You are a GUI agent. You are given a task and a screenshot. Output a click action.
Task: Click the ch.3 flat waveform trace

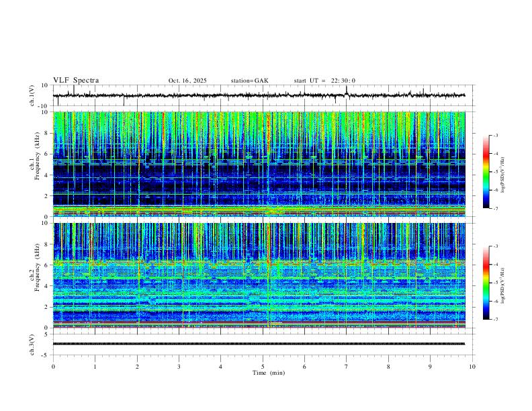click(259, 344)
